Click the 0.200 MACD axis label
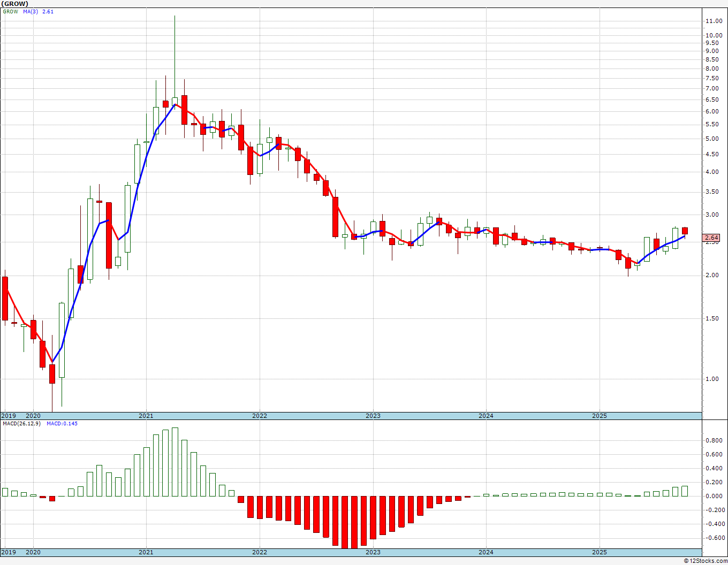 tap(713, 483)
